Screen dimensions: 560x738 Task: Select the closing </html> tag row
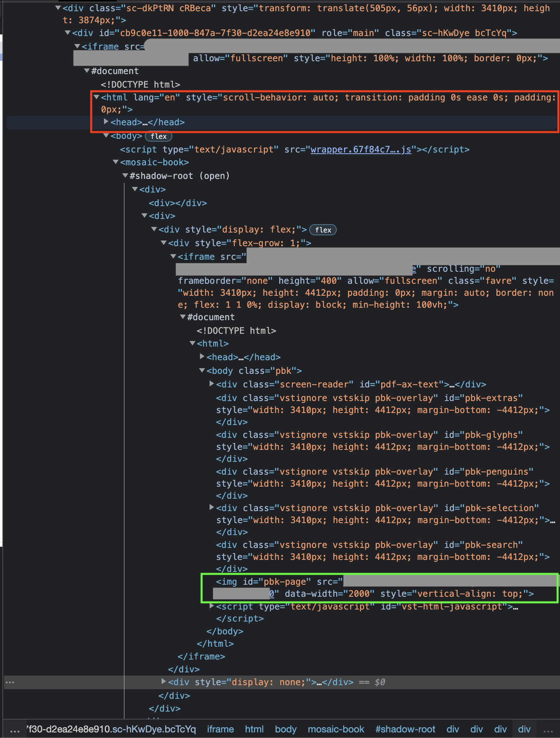pyautogui.click(x=215, y=644)
